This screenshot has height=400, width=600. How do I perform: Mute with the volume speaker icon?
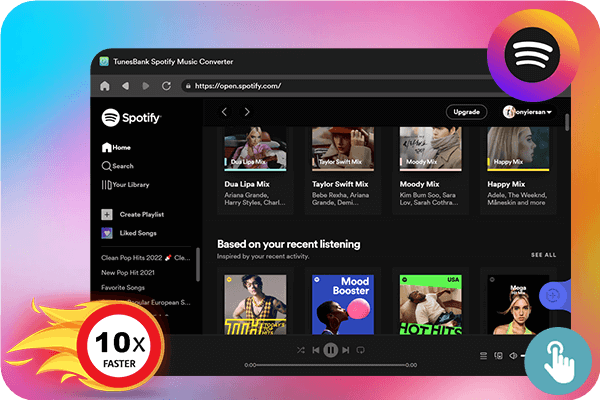coord(513,356)
